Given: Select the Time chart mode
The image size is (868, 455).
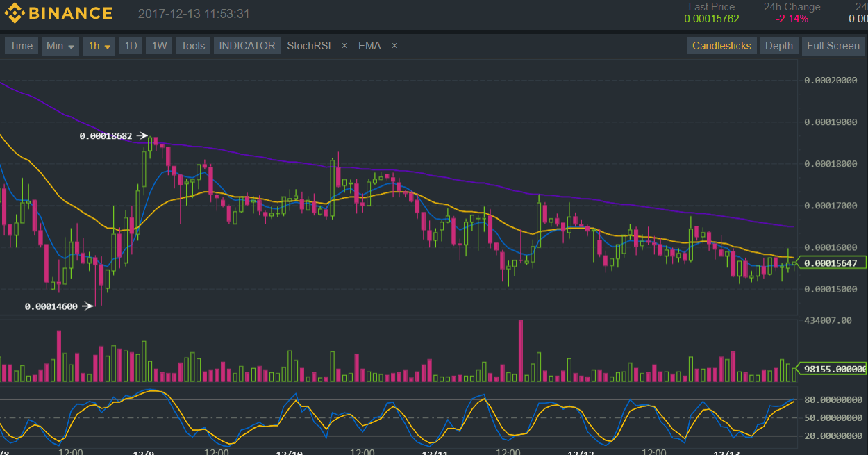Looking at the screenshot, I should click(21, 46).
